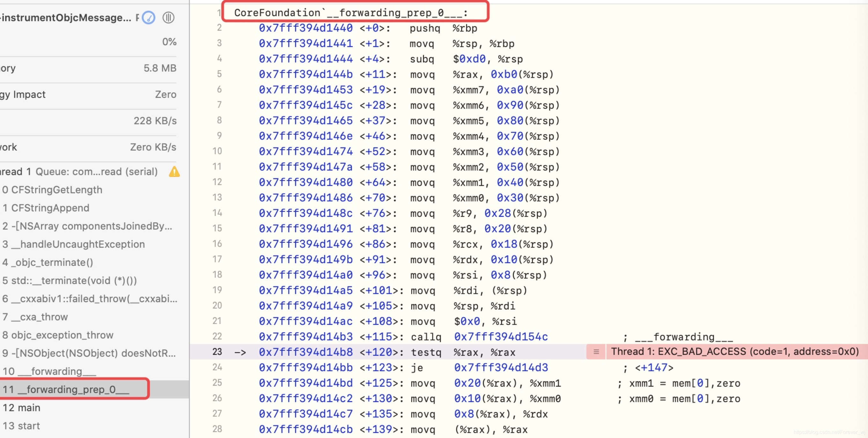
Task: Click the instrumentObjcMessage process title
Action: click(66, 18)
